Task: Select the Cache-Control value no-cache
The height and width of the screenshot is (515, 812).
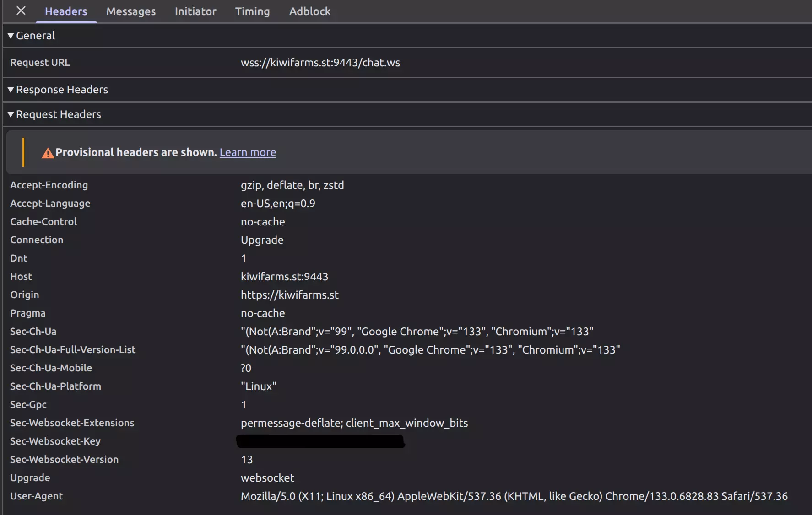Action: [263, 222]
